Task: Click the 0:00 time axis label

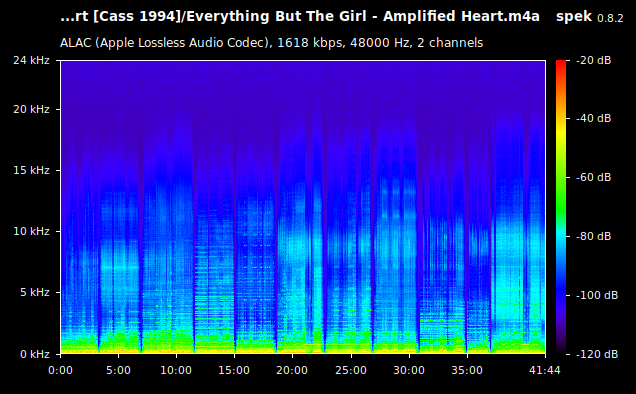Action: click(60, 370)
